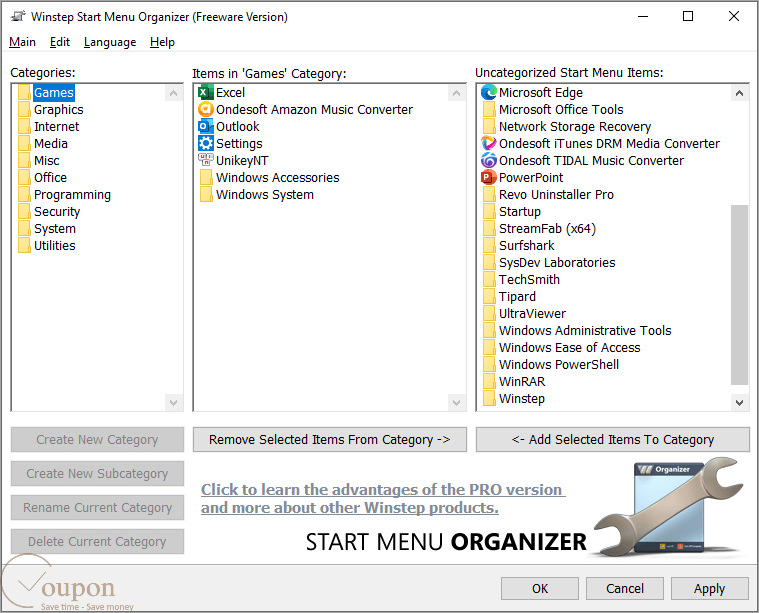Click the Uncategorized list scrollbar thumb
Screen dimensions: 759x613
point(739,295)
